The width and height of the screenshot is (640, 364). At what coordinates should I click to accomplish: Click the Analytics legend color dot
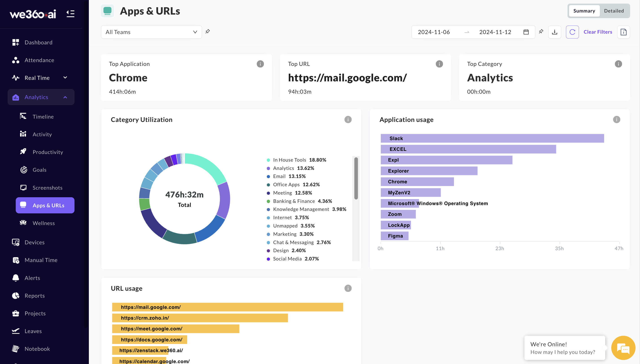[268, 168]
